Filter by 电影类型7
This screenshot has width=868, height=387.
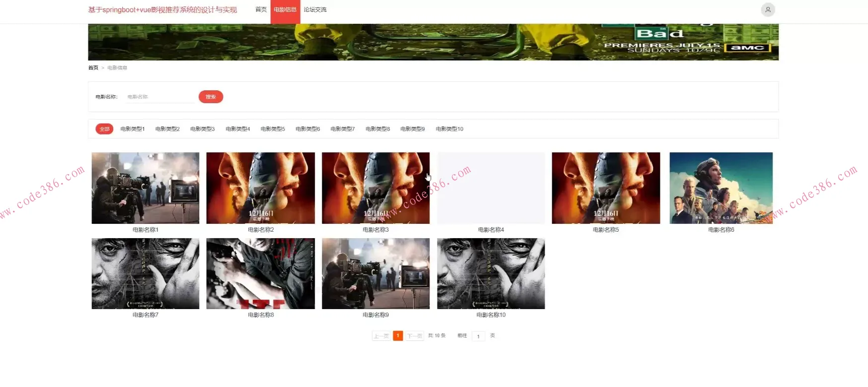(343, 129)
